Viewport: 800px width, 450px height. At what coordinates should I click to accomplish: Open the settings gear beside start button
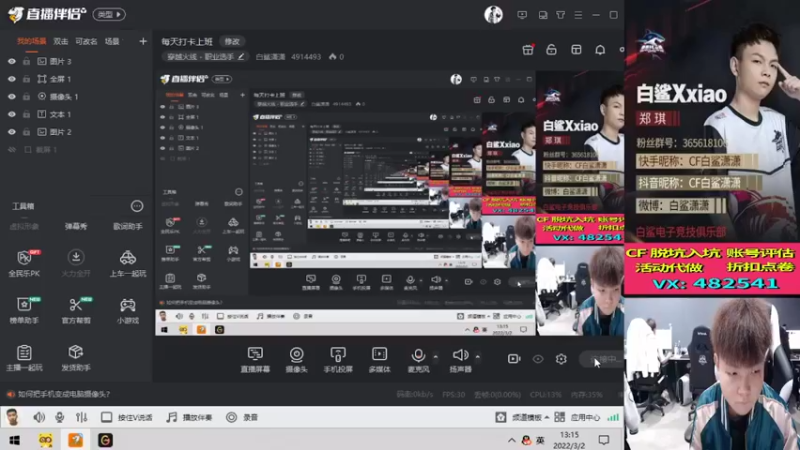tap(561, 359)
